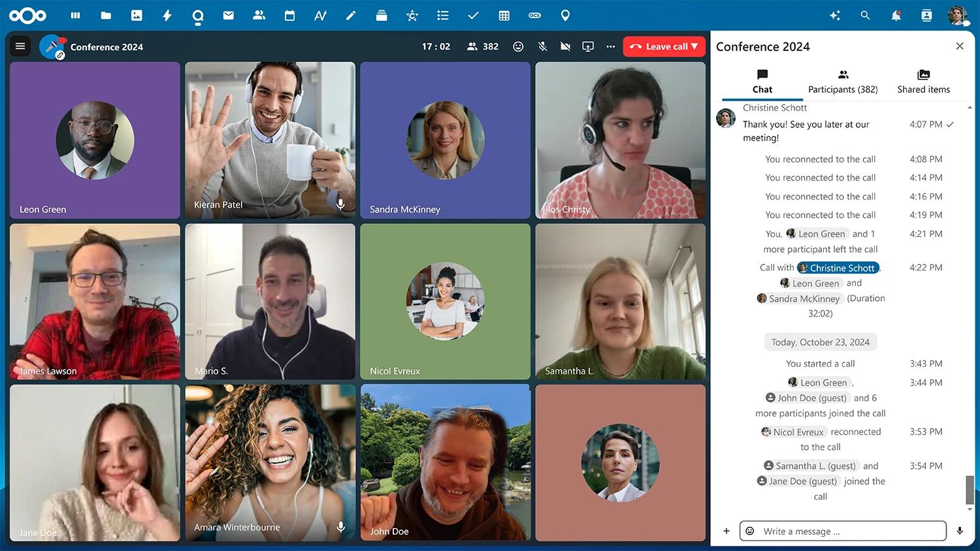Image resolution: width=980 pixels, height=551 pixels.
Task: Open the Maps app pin icon
Action: 564,15
